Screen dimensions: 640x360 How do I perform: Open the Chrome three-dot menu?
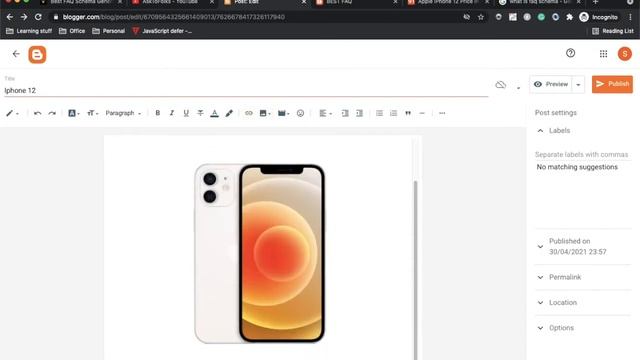[630, 17]
